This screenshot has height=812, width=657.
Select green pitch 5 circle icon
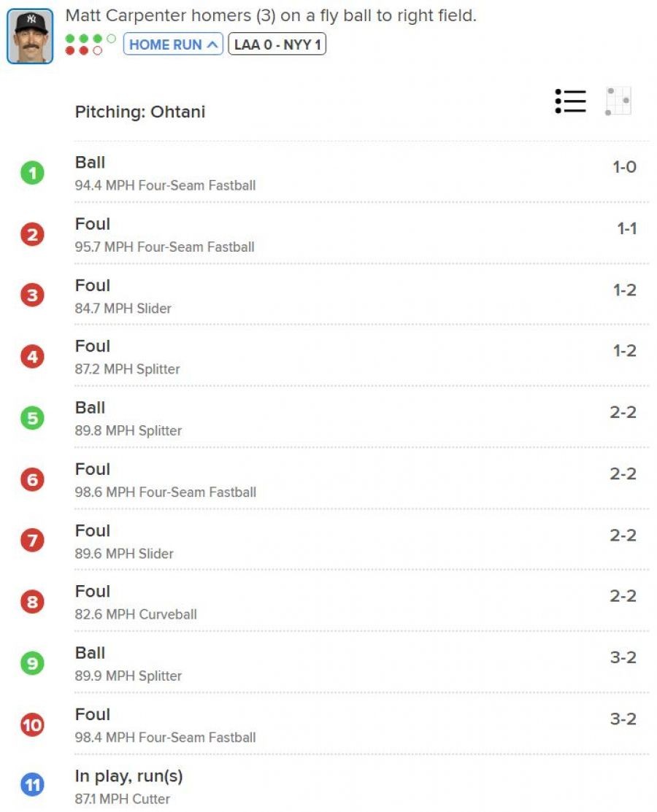coord(33,419)
